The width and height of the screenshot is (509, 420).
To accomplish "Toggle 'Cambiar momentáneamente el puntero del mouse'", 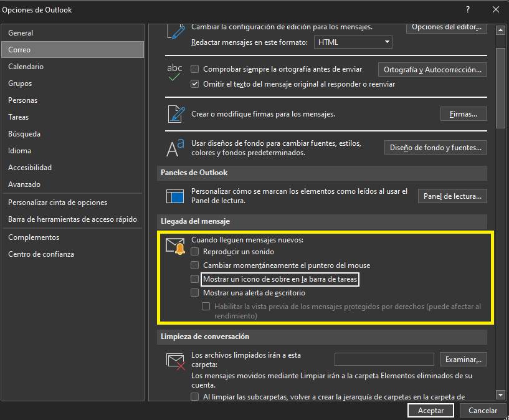I will coord(194,265).
